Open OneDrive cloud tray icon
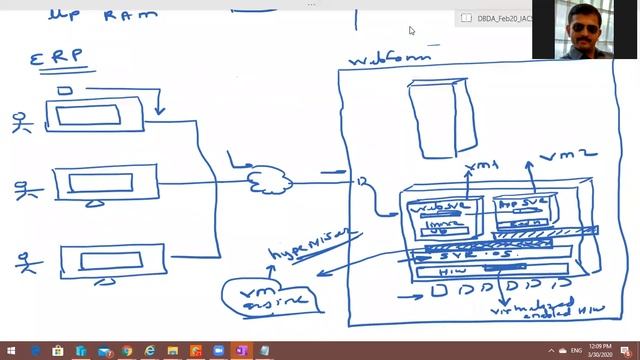Viewport: 640px width, 360px height. [563, 351]
